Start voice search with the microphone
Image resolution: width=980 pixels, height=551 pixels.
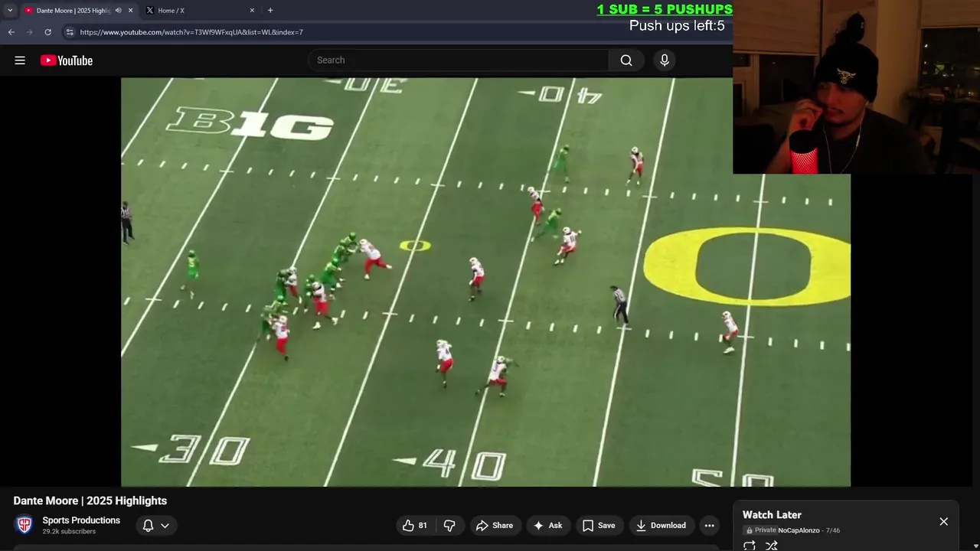coord(665,60)
